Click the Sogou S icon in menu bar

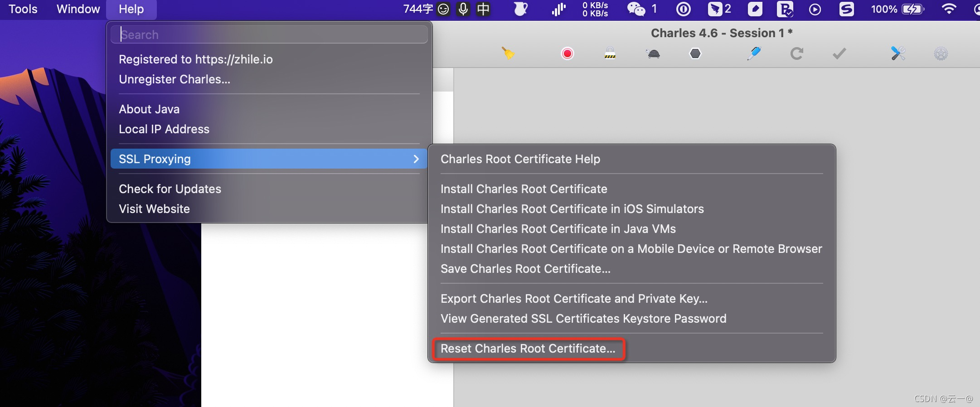846,9
